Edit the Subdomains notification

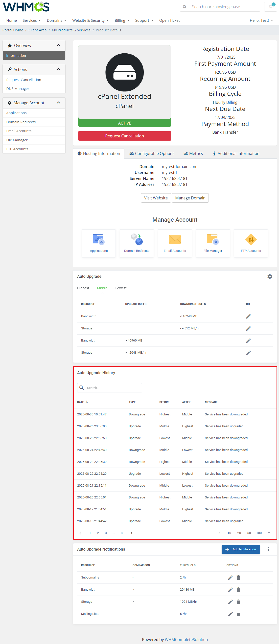click(x=230, y=578)
